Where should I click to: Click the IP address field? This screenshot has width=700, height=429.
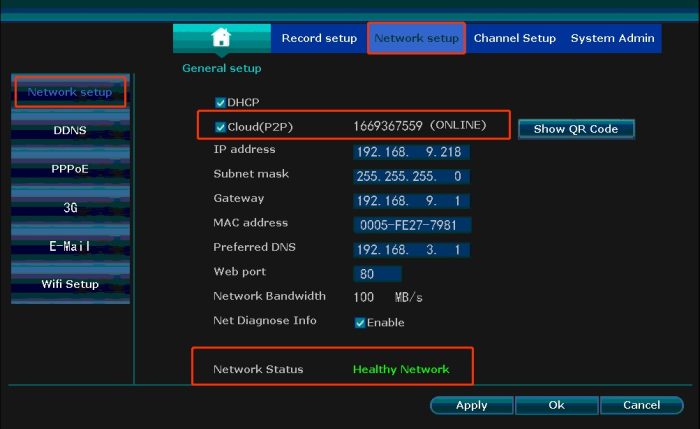410,152
